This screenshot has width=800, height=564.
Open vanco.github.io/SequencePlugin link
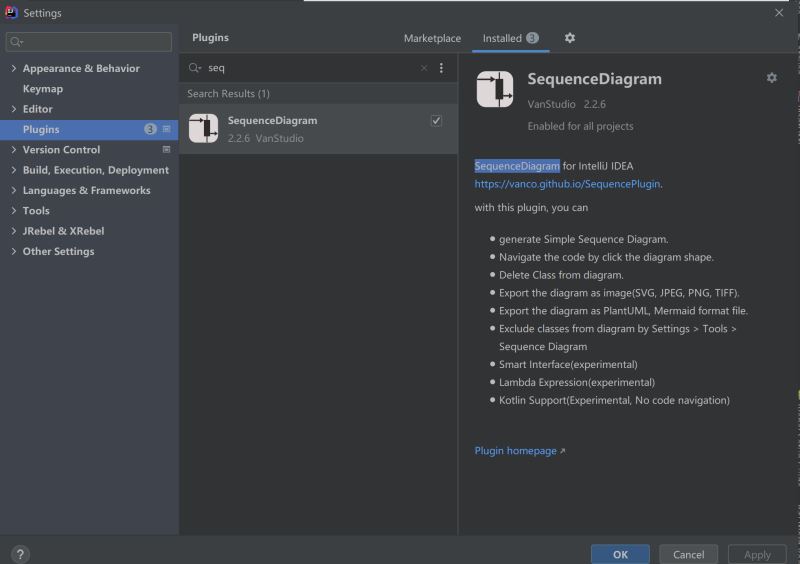[x=567, y=184]
